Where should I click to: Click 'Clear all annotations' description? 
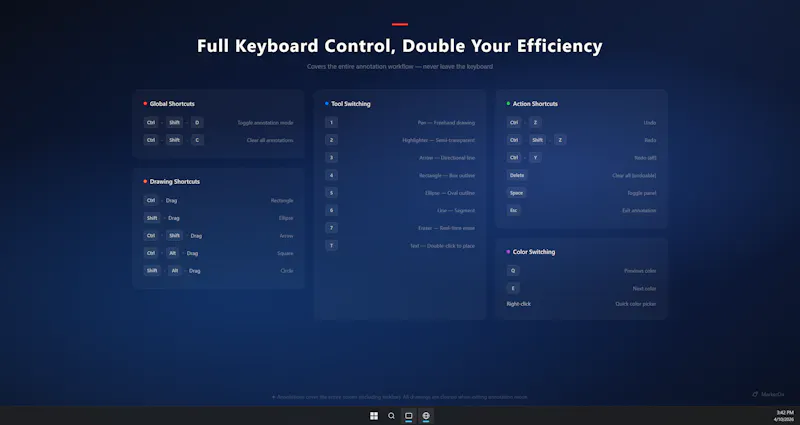[x=270, y=140]
